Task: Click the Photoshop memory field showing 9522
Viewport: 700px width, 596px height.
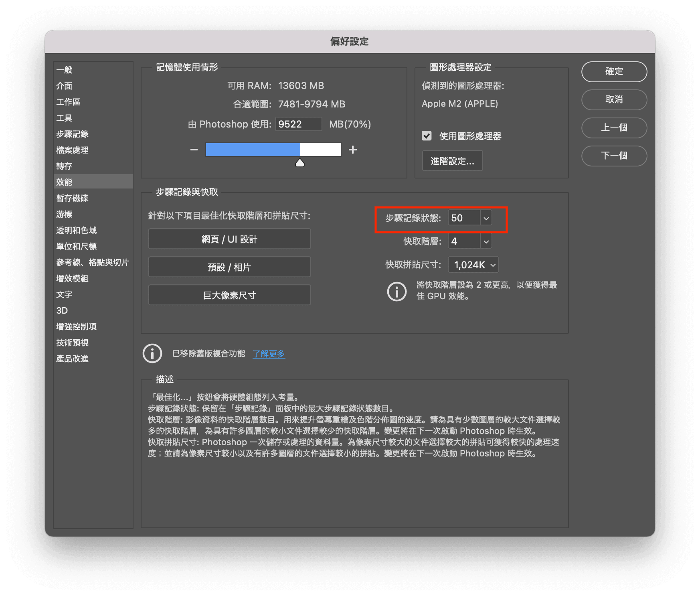Action: pos(299,124)
